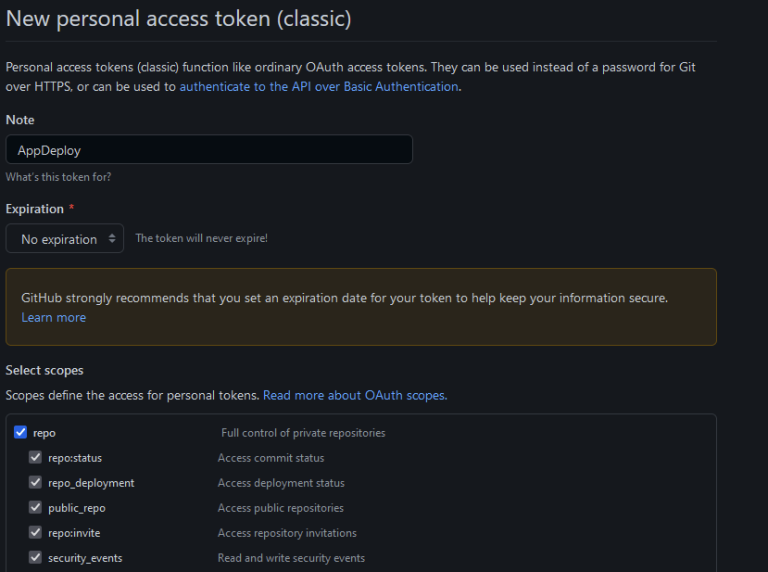Click the expiration dropdown arrow icon
Screen dimensions: 768x572
[x=112, y=239]
